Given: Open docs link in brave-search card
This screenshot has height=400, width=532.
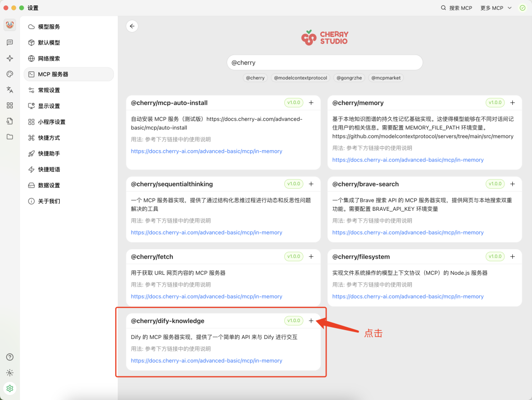Looking at the screenshot, I should click(x=408, y=233).
